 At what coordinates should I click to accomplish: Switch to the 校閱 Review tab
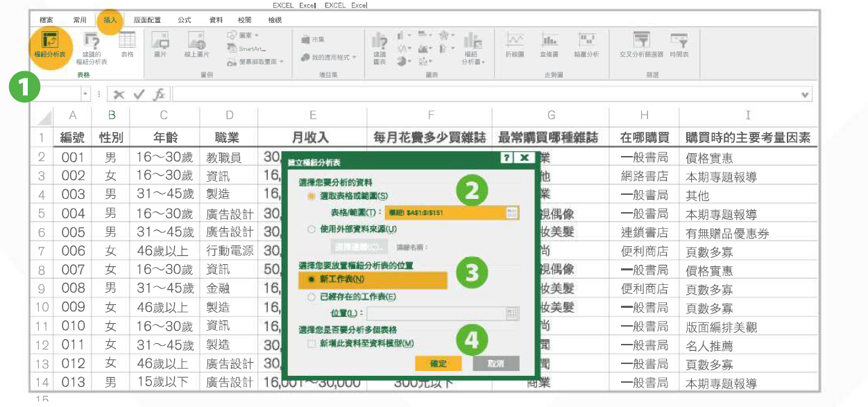pyautogui.click(x=245, y=20)
